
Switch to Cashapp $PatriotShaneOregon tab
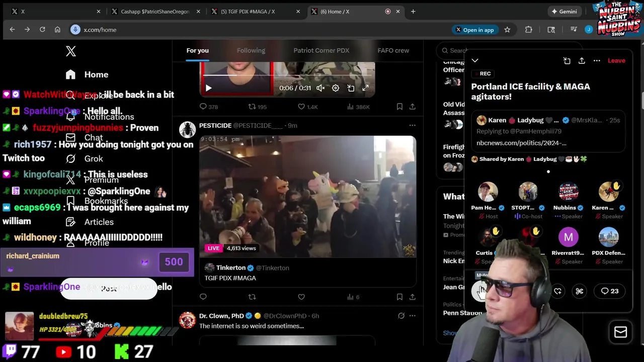click(x=155, y=12)
